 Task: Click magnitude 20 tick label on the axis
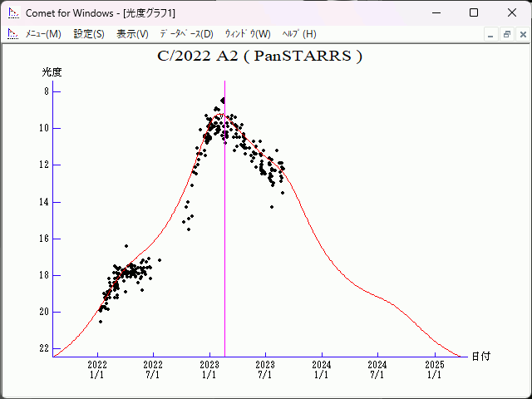click(44, 313)
